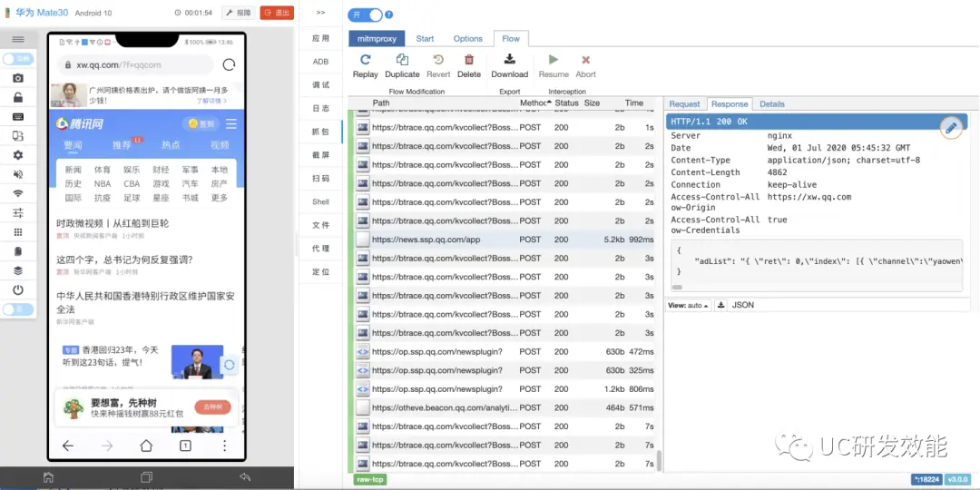Click the Duplicate flow icon
This screenshot has height=490, width=980.
[402, 60]
